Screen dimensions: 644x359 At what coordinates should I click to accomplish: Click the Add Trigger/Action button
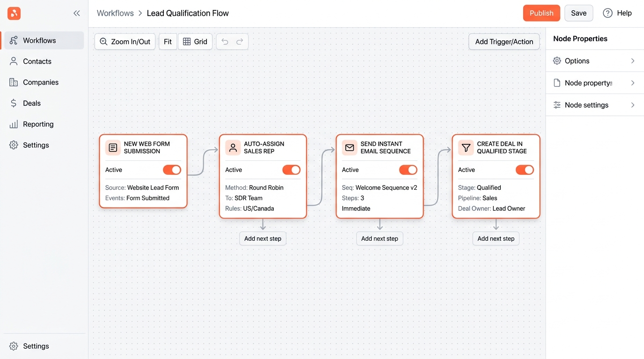pyautogui.click(x=504, y=42)
